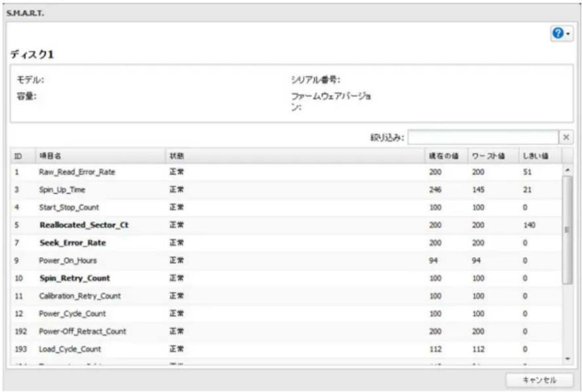Sort by the 状態 column header
582x392 pixels.
pos(295,156)
